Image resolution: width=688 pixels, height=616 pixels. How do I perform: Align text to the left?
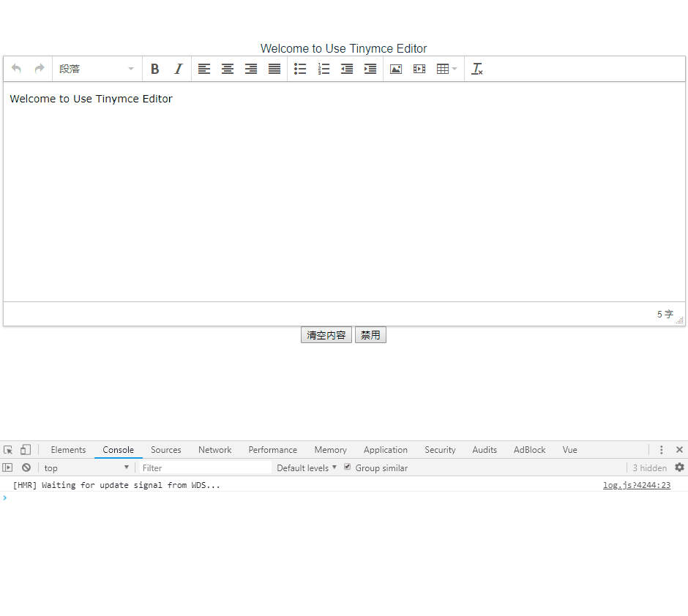(204, 69)
